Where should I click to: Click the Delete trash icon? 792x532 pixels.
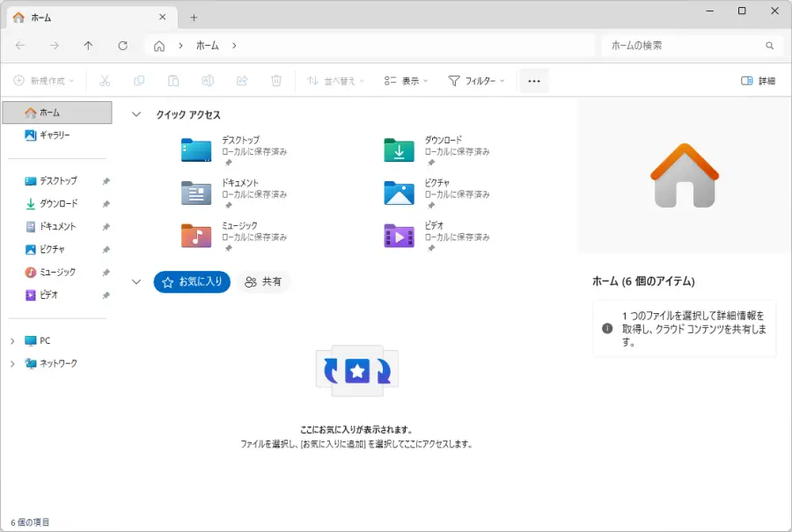coord(276,81)
